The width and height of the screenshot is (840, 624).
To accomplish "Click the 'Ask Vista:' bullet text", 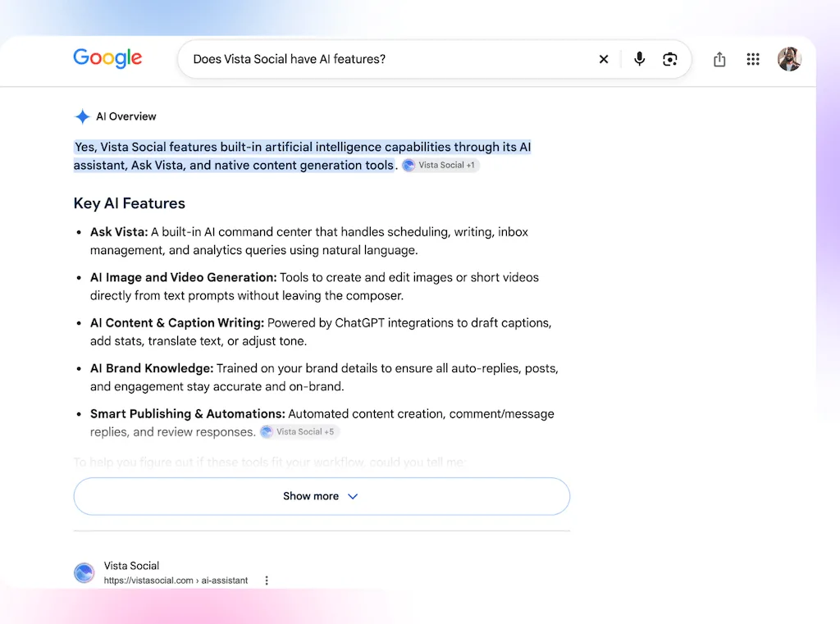I will [119, 232].
